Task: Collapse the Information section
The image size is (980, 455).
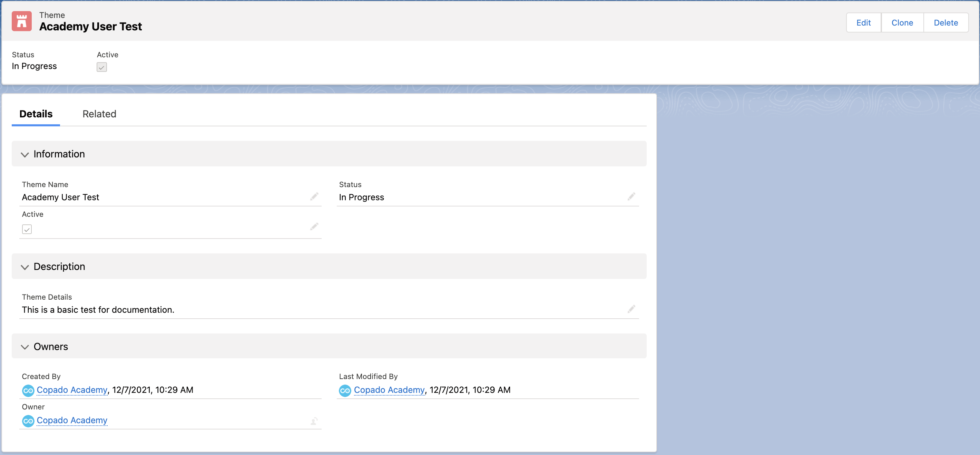Action: pos(25,154)
